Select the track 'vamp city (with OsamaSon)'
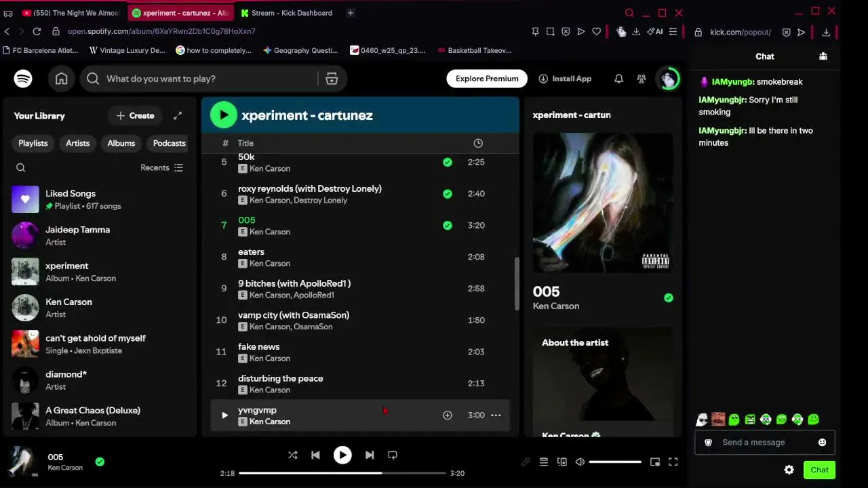Screen dimensions: 868x488 coord(294,315)
